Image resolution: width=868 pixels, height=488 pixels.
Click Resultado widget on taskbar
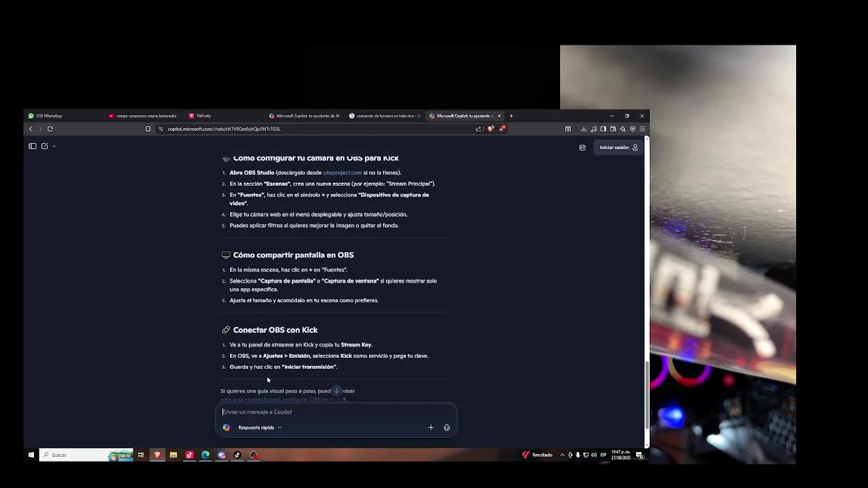tap(537, 455)
